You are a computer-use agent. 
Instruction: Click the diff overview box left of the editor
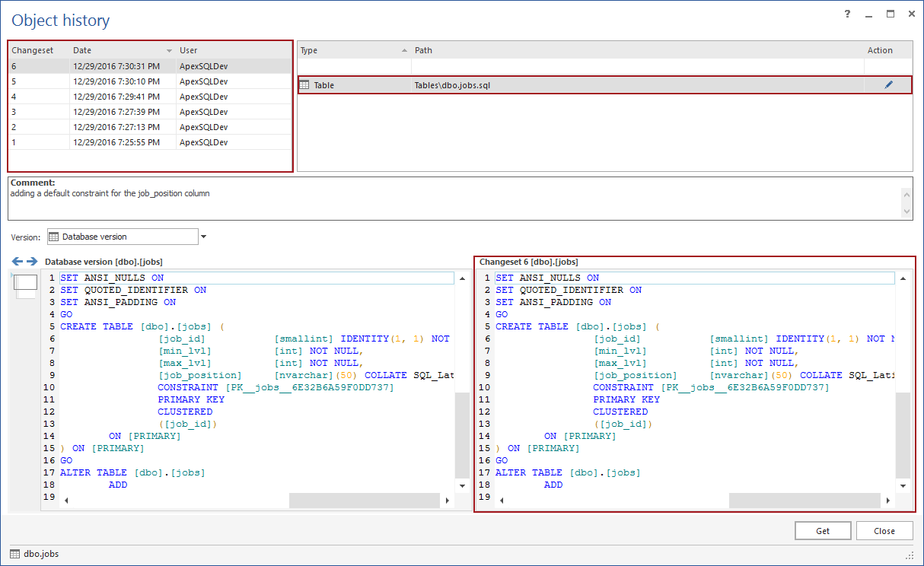coord(25,282)
